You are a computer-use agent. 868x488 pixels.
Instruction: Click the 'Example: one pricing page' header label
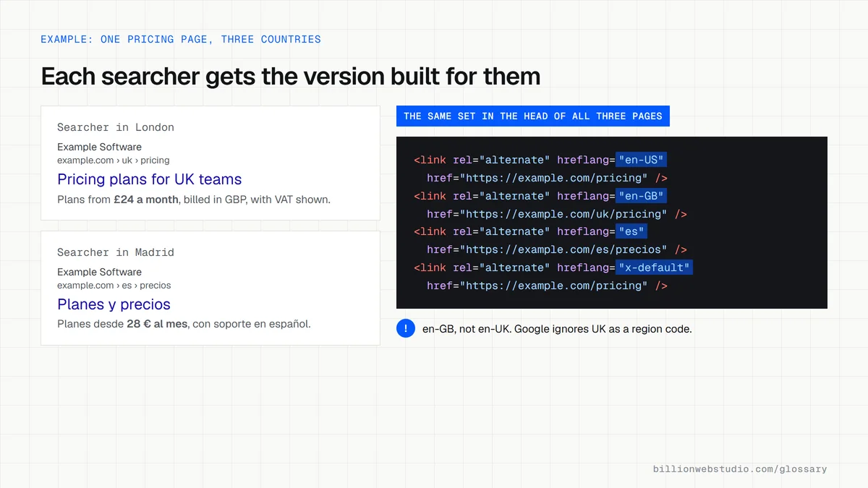coord(181,39)
